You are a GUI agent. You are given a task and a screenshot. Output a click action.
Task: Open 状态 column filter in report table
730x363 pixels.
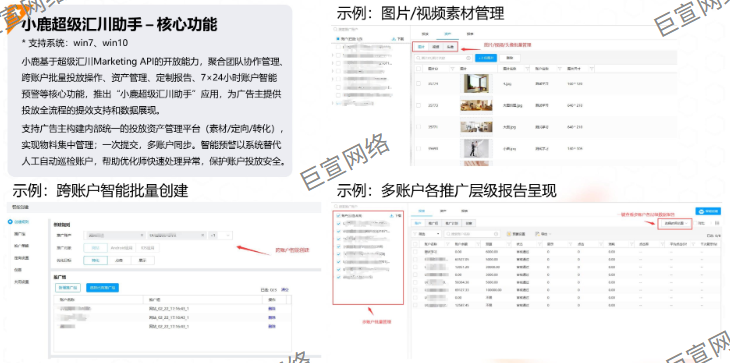tap(539, 243)
